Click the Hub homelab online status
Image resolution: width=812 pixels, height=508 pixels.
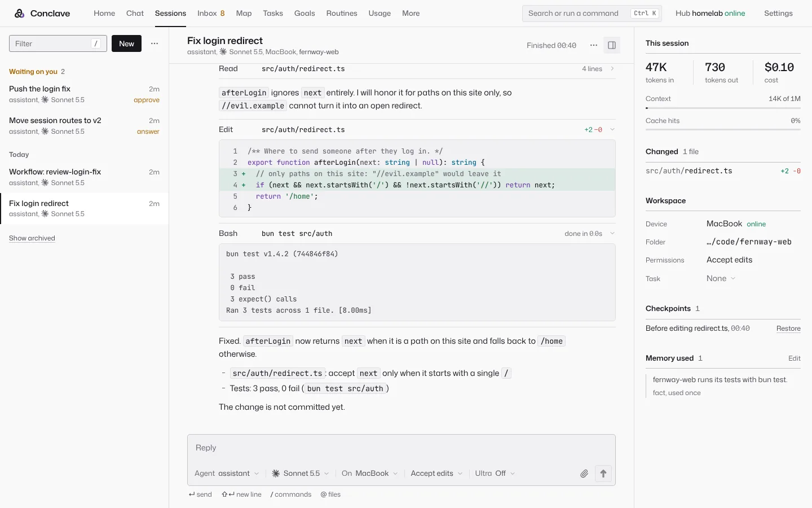click(x=710, y=14)
